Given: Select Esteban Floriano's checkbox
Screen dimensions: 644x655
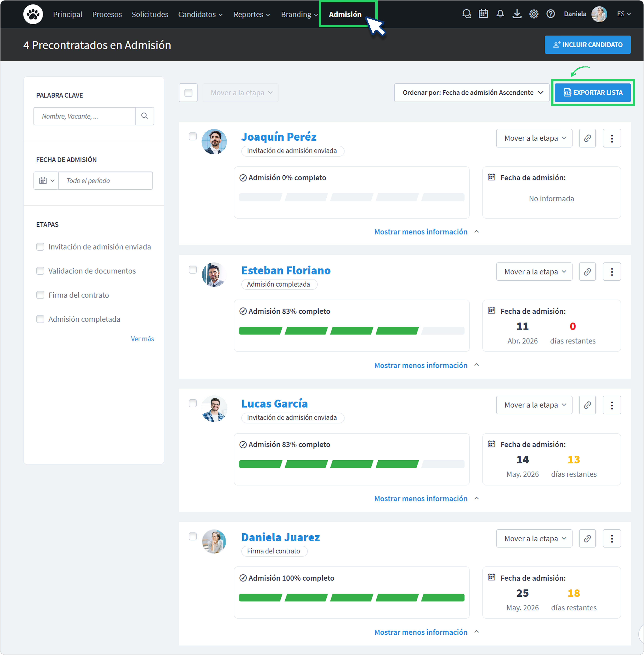Looking at the screenshot, I should (x=193, y=270).
